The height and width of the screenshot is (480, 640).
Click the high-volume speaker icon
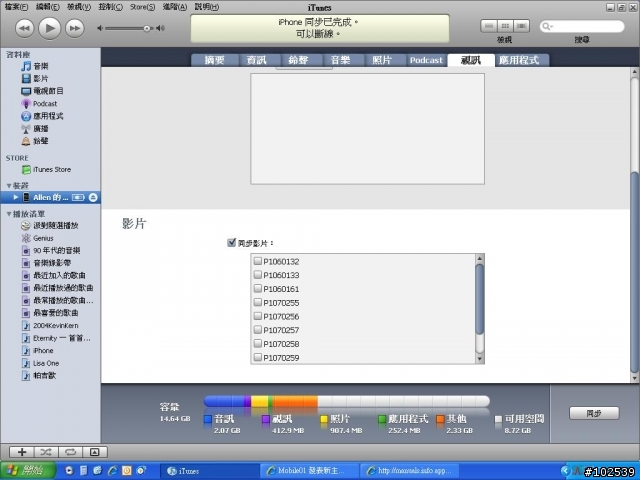coord(160,28)
